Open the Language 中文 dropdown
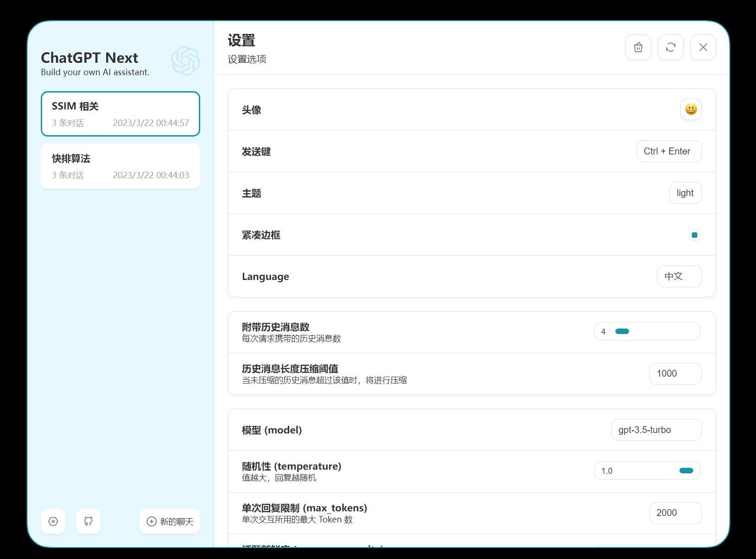The height and width of the screenshot is (559, 756). pos(679,276)
